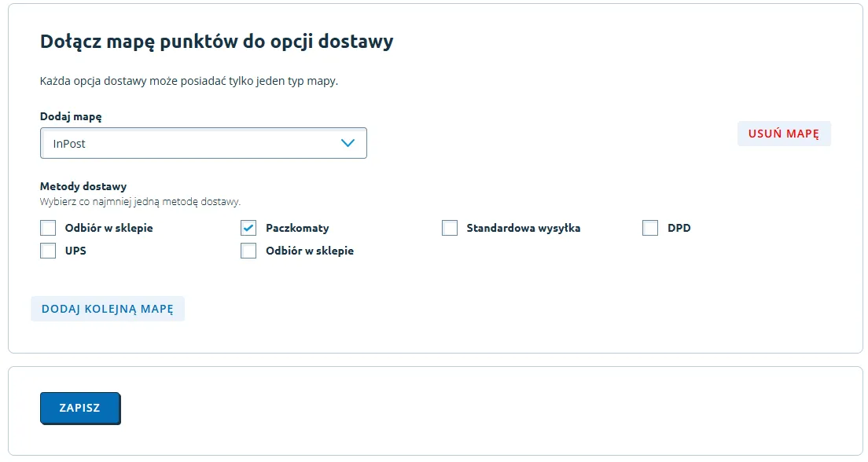The image size is (868, 462).
Task: Click the Paczkomaty label text
Action: coord(297,228)
